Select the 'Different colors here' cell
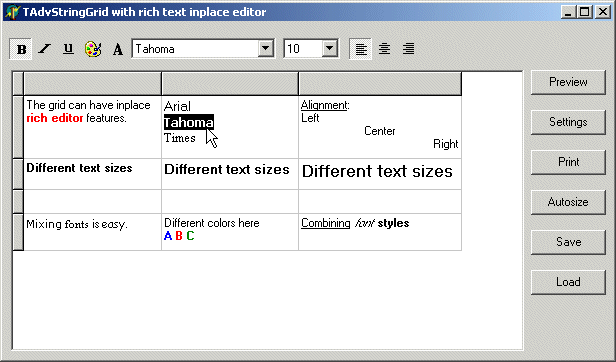This screenshot has height=362, width=616. click(230, 232)
